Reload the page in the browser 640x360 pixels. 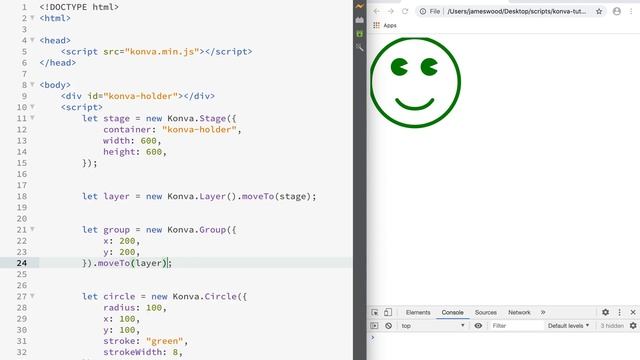[405, 11]
